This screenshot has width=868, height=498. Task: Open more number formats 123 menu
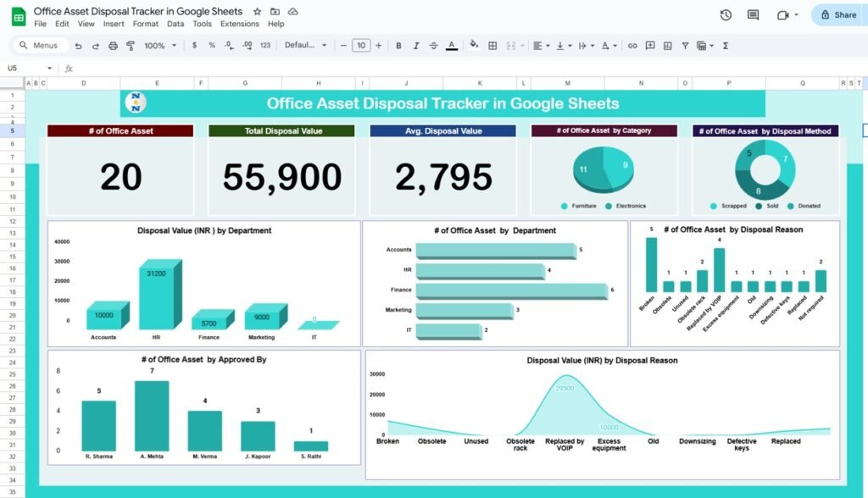265,46
